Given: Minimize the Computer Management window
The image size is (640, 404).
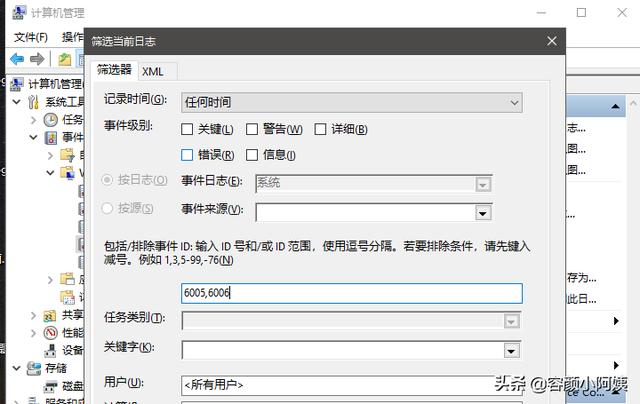Looking at the screenshot, I should (x=541, y=13).
